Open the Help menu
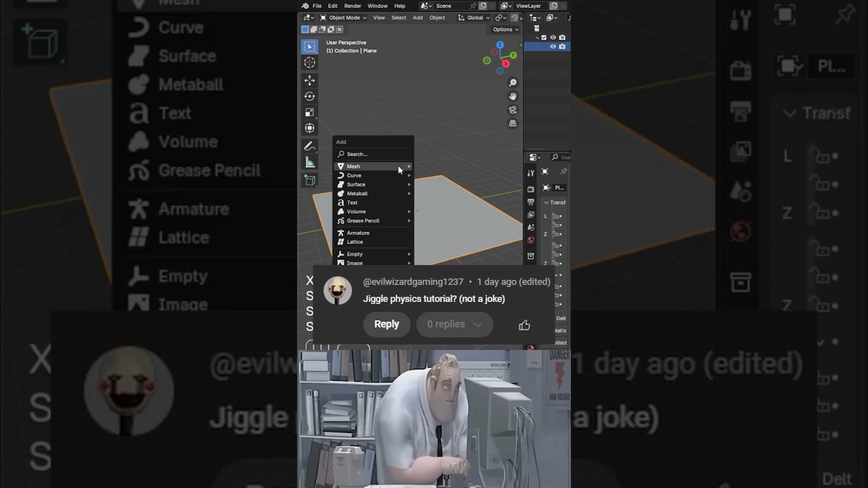 coord(399,6)
